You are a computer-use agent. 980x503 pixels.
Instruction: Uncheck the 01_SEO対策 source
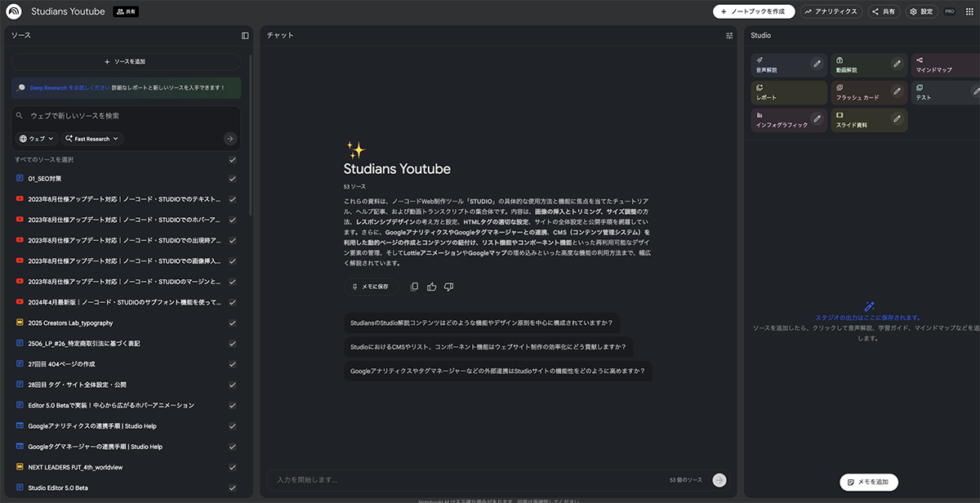pyautogui.click(x=232, y=178)
